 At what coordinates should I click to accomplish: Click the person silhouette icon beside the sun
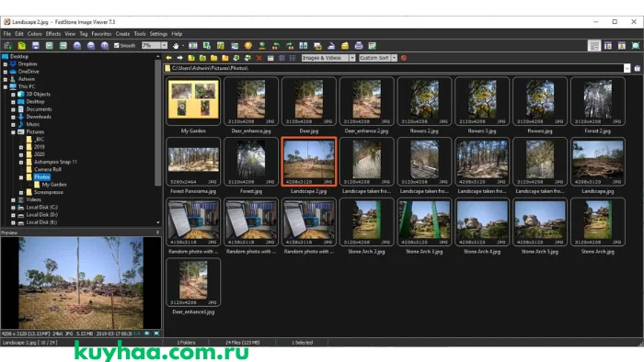pos(262,46)
